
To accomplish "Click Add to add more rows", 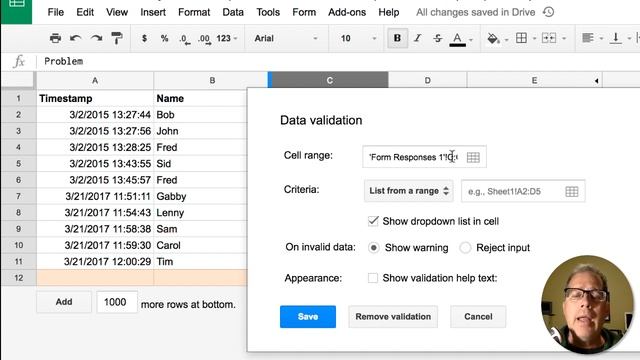I will [64, 302].
